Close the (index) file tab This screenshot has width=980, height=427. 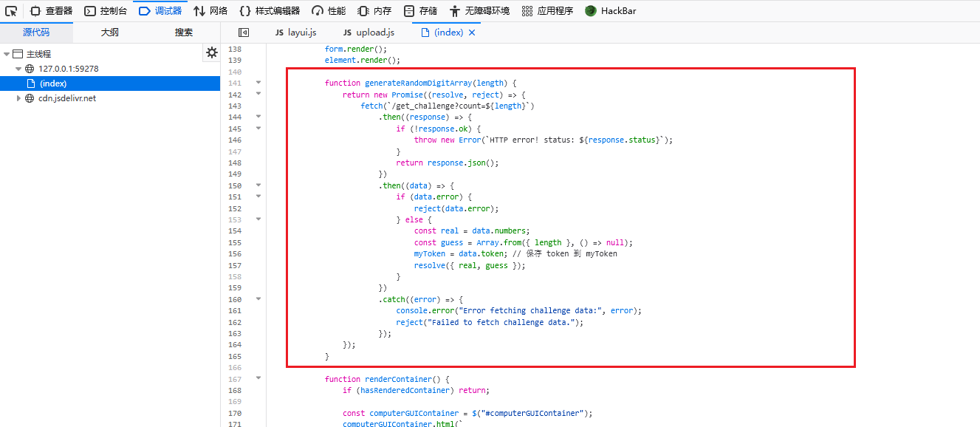tap(472, 33)
